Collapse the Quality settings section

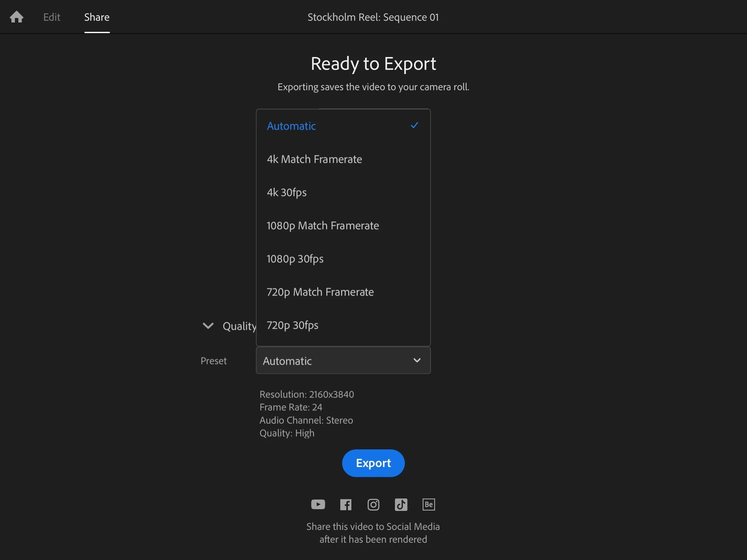pos(208,326)
